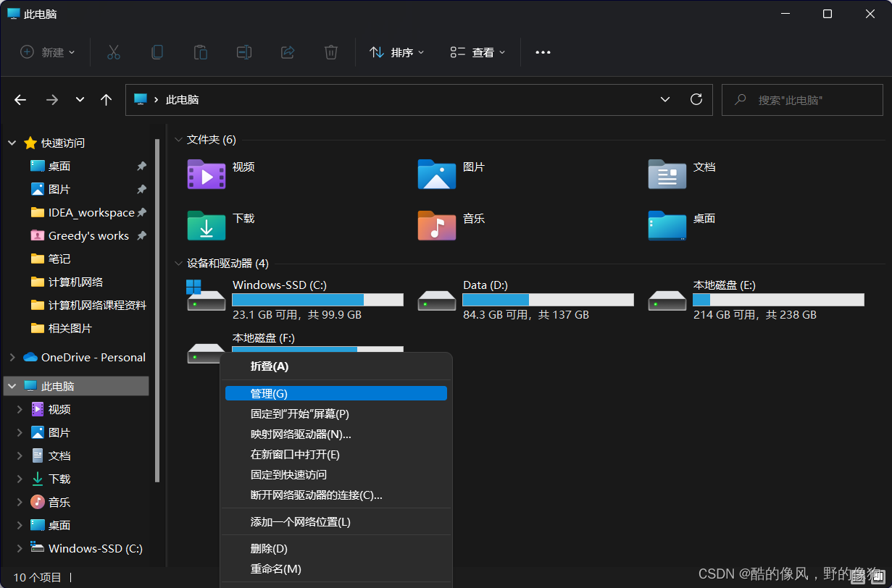Screen dimensions: 892x588
Task: Expand sidebar 下载 under 此电脑
Action: pyautogui.click(x=20, y=479)
